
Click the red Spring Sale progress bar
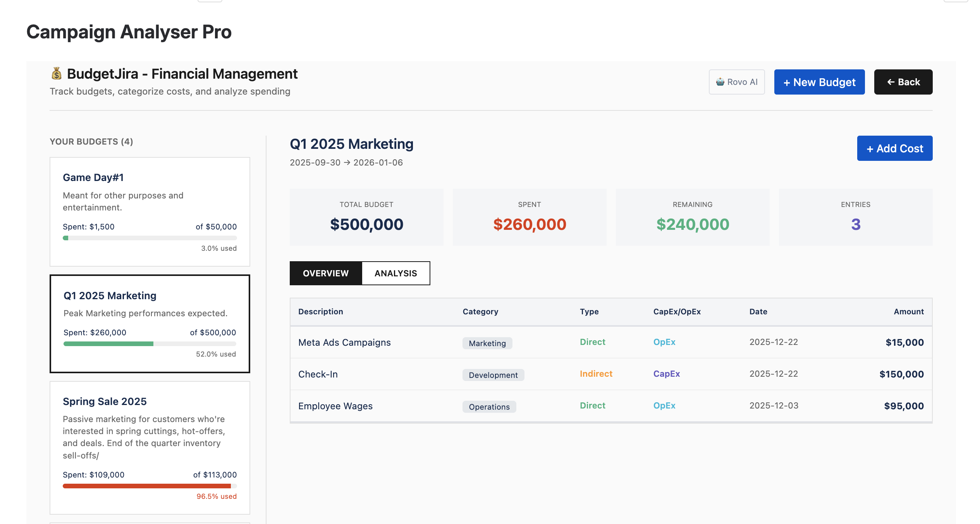[146, 486]
